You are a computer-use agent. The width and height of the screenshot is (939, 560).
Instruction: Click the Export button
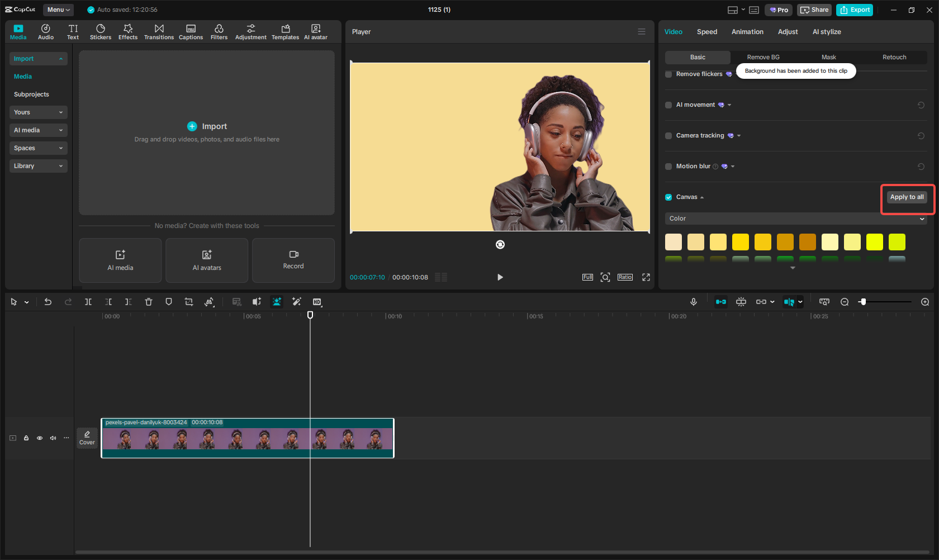pyautogui.click(x=855, y=10)
